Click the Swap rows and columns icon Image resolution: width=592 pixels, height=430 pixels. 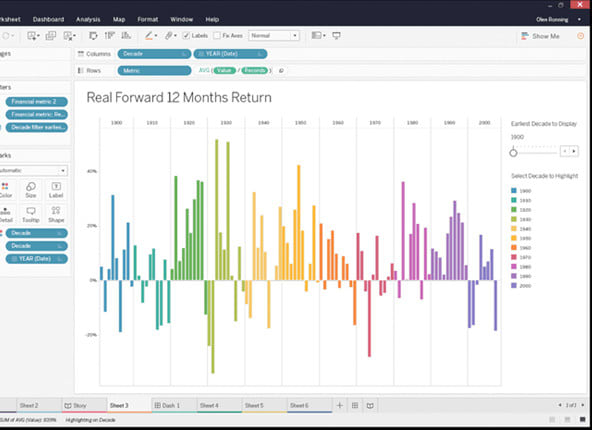(93, 36)
